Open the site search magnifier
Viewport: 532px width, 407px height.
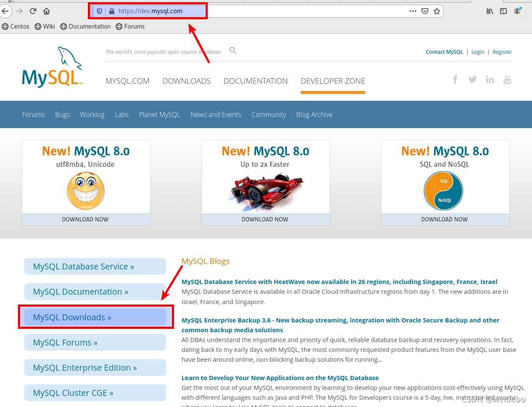click(x=233, y=50)
